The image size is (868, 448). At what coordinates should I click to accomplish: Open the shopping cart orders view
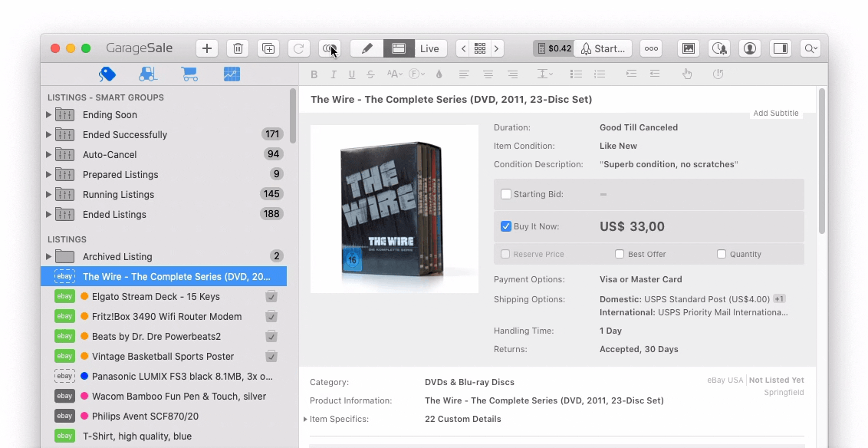pyautogui.click(x=189, y=74)
